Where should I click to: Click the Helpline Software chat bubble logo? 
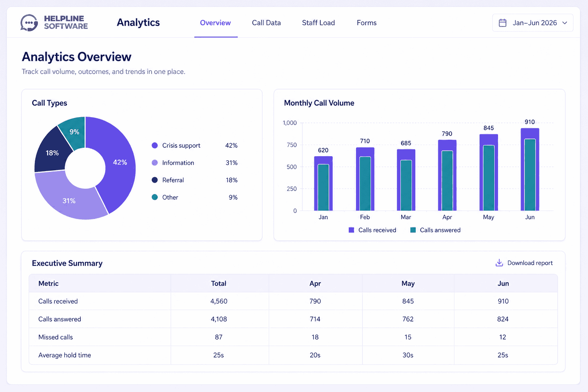29,23
